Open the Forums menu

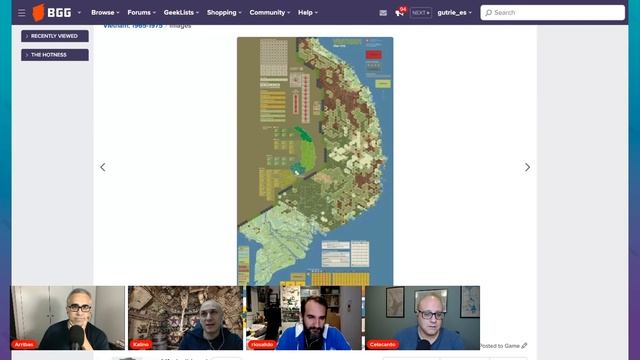pyautogui.click(x=142, y=13)
